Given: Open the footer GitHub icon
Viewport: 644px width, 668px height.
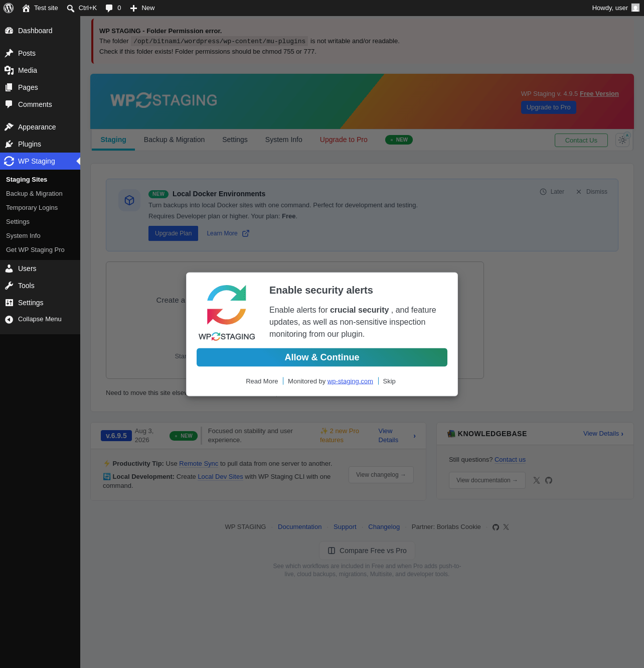Looking at the screenshot, I should click(496, 527).
